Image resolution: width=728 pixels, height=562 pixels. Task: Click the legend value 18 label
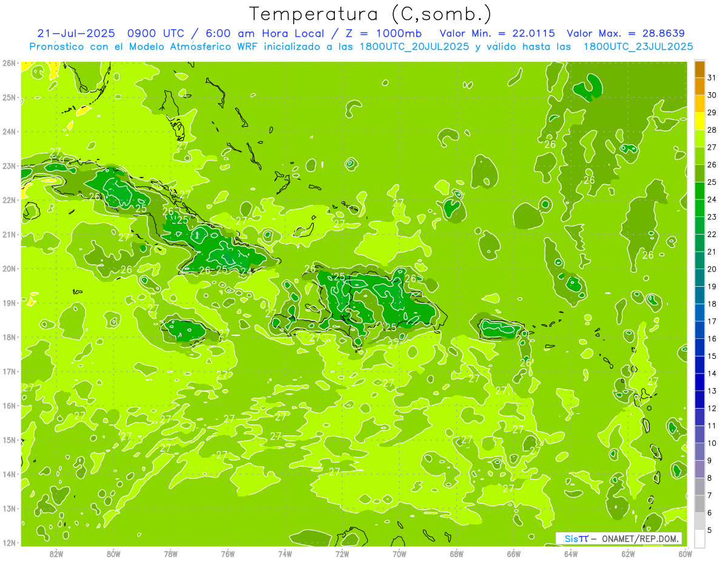tap(712, 304)
